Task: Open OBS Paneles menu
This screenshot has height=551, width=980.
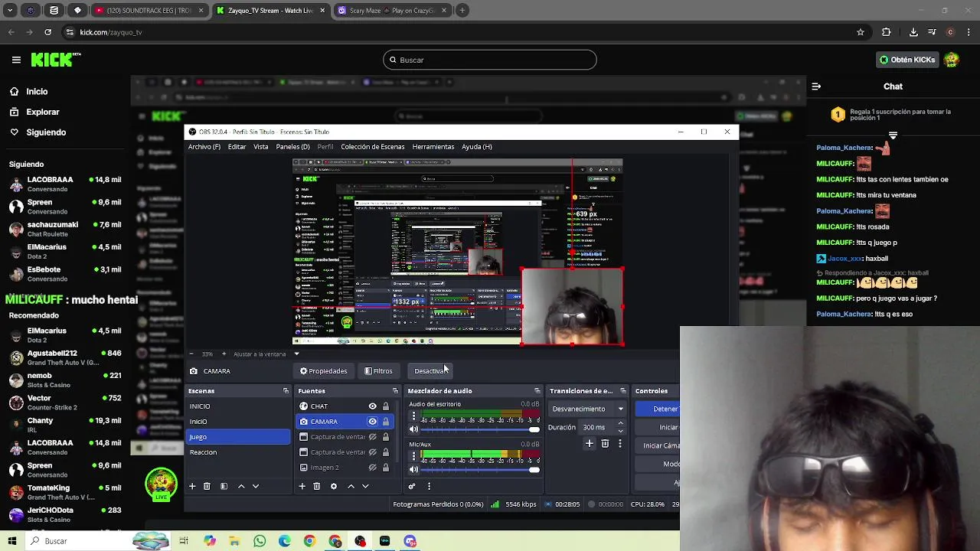Action: [x=292, y=147]
